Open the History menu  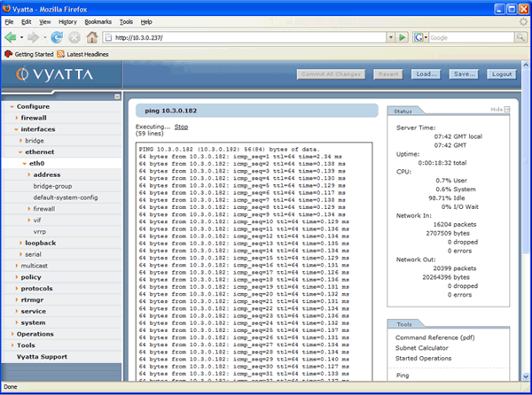tap(67, 20)
